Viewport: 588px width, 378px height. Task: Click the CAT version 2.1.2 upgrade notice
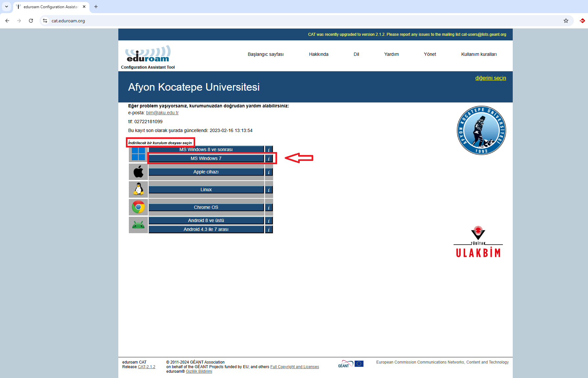tap(407, 34)
